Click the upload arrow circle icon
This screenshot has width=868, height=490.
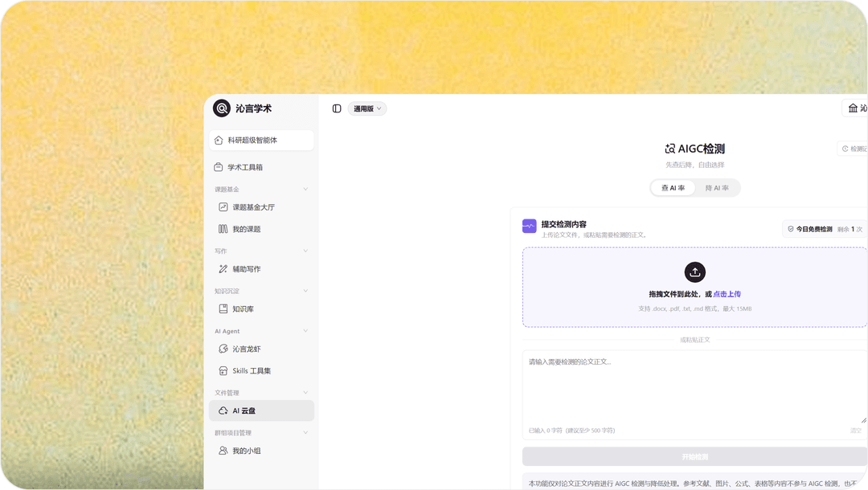point(694,272)
